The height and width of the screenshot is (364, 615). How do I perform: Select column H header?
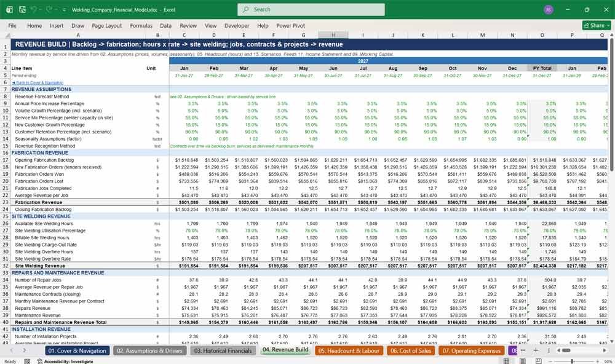(333, 35)
